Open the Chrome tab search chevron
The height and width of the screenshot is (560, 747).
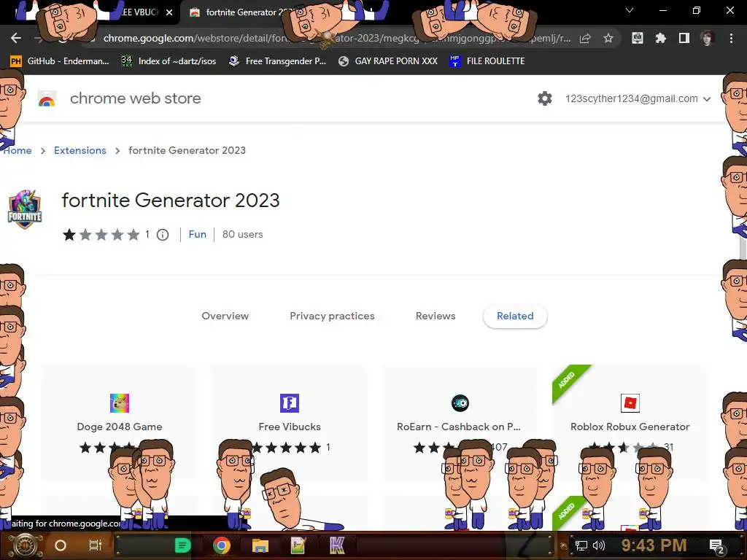(x=630, y=10)
